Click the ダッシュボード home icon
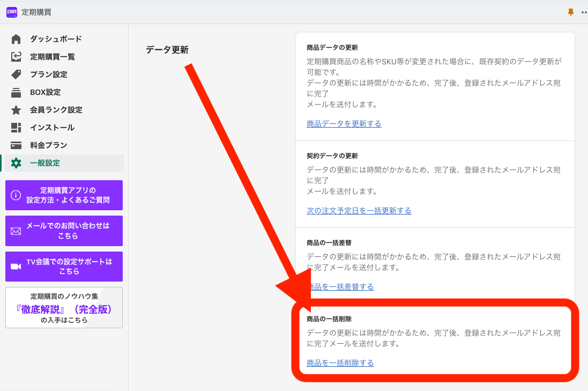 coord(16,39)
